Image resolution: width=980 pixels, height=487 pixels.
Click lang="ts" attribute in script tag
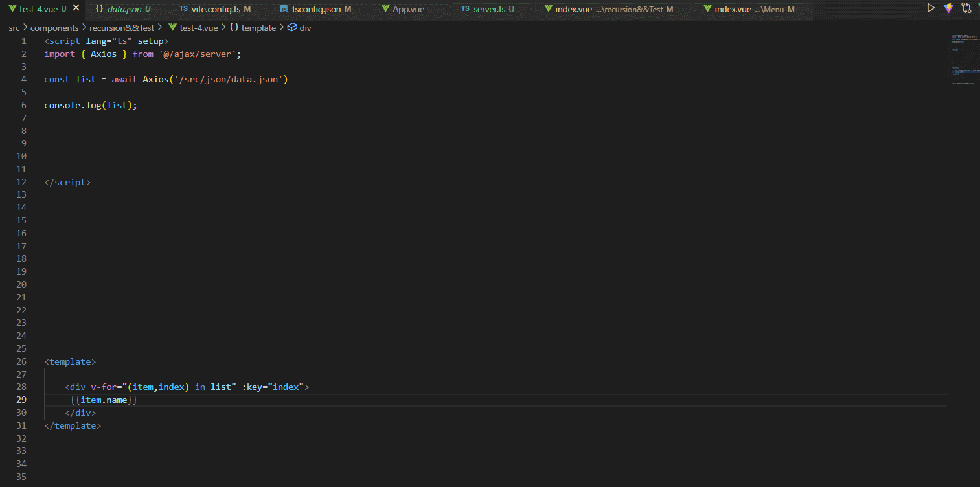coord(109,41)
